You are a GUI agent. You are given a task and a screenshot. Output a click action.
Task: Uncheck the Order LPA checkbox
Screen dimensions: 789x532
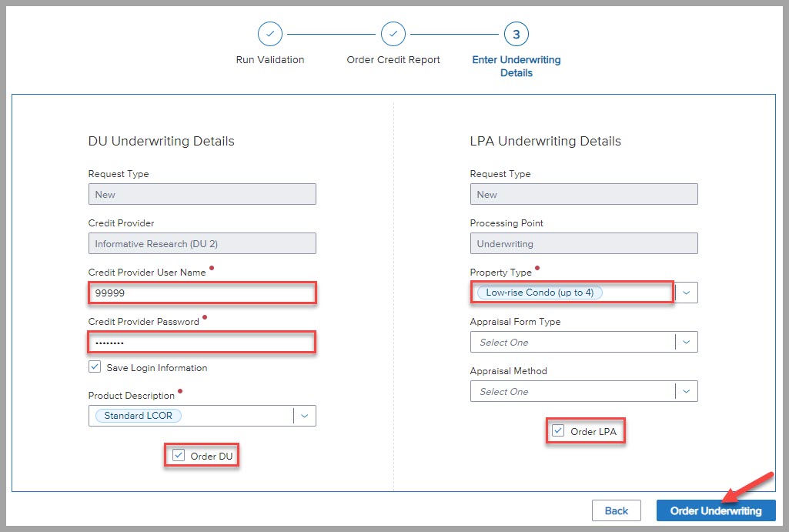pos(559,431)
